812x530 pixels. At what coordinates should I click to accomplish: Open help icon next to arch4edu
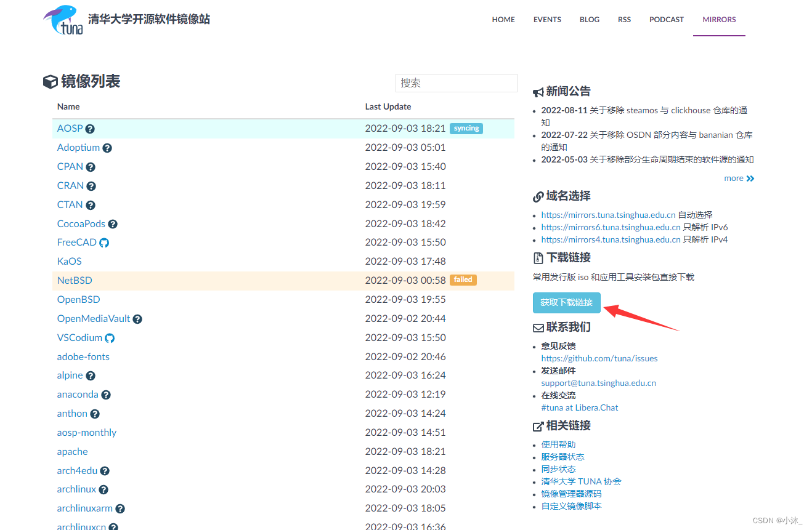pyautogui.click(x=105, y=472)
